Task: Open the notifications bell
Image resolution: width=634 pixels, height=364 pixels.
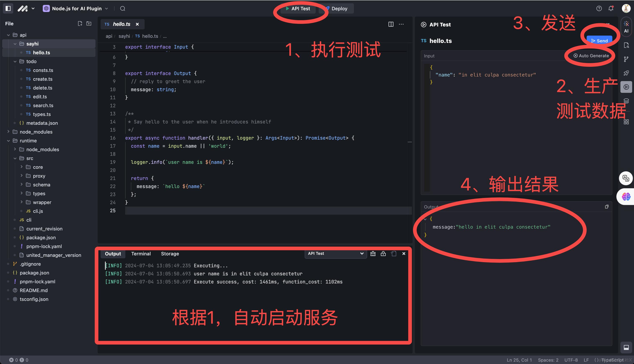Action: pos(611,8)
